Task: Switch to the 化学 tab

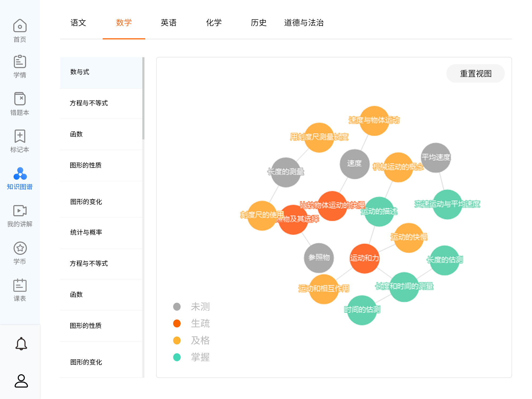Action: [x=214, y=23]
